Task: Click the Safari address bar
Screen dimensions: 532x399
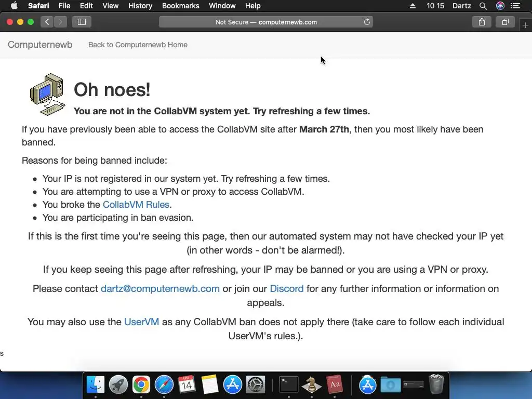Action: coord(266,22)
